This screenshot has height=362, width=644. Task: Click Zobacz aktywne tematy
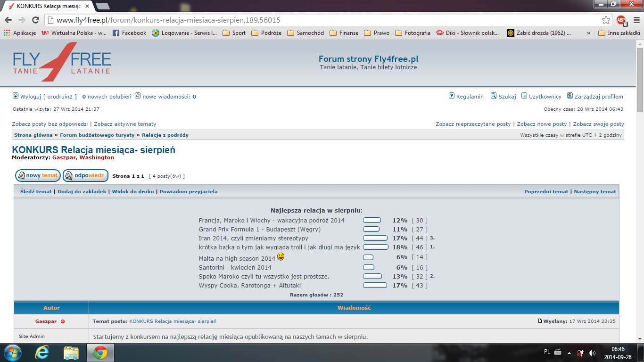click(x=125, y=124)
